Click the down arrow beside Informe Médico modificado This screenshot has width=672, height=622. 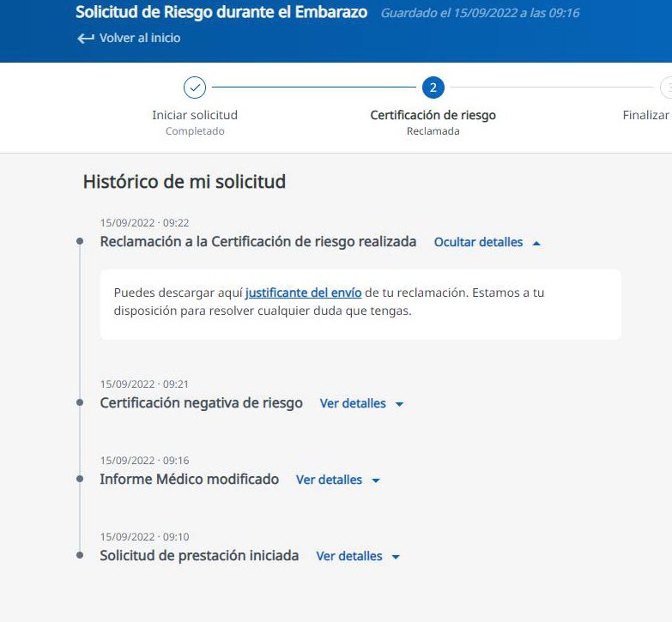[376, 480]
